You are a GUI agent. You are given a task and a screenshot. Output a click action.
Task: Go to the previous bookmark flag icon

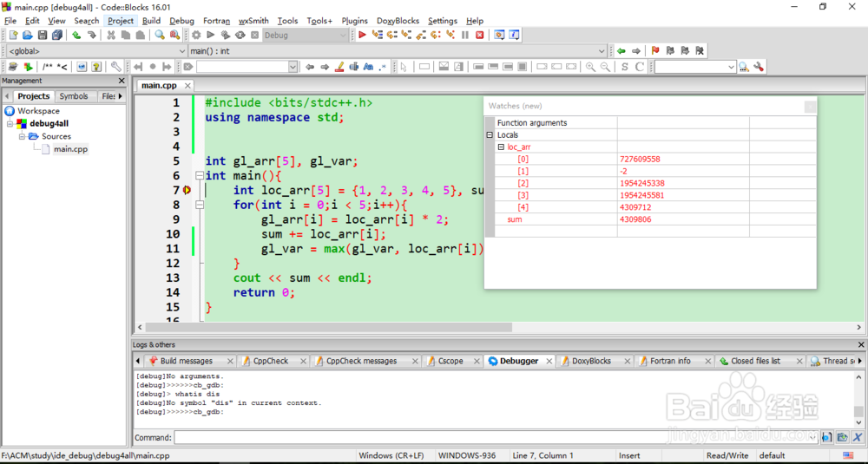point(670,51)
